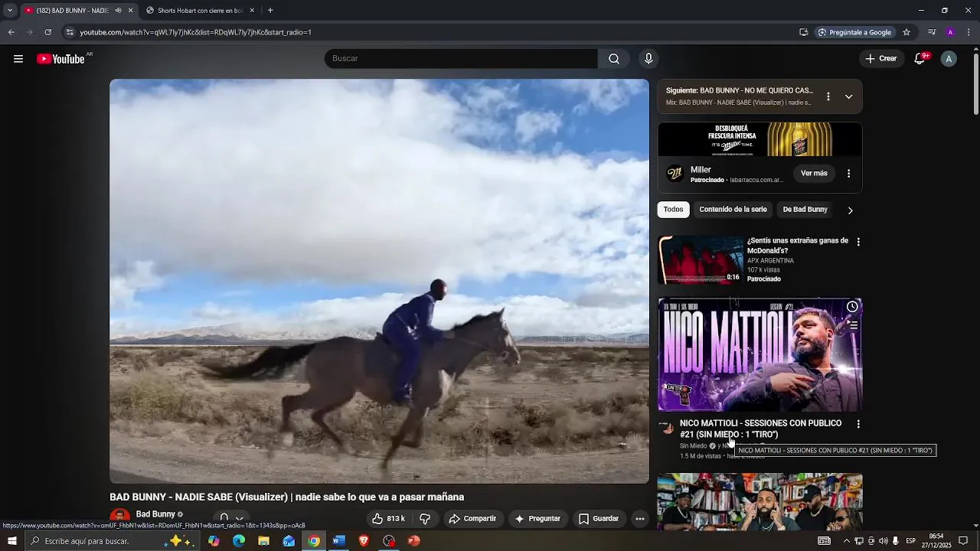This screenshot has width=980, height=551.
Task: Expand the Mix playlist panel chevron
Action: click(x=848, y=97)
